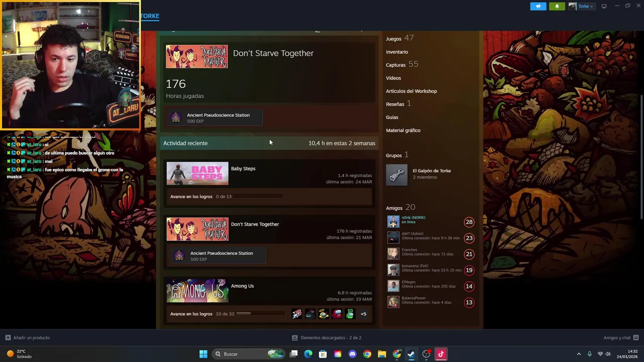
Task: View Among Us achievement progress bar
Action: click(261, 314)
